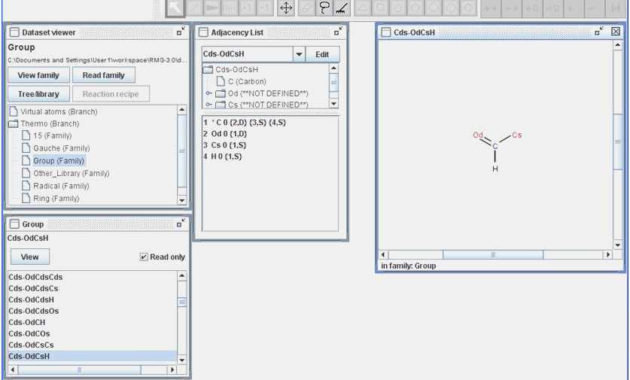The width and height of the screenshot is (630, 380).
Task: Select the arrow pointer tool
Action: pos(175,8)
